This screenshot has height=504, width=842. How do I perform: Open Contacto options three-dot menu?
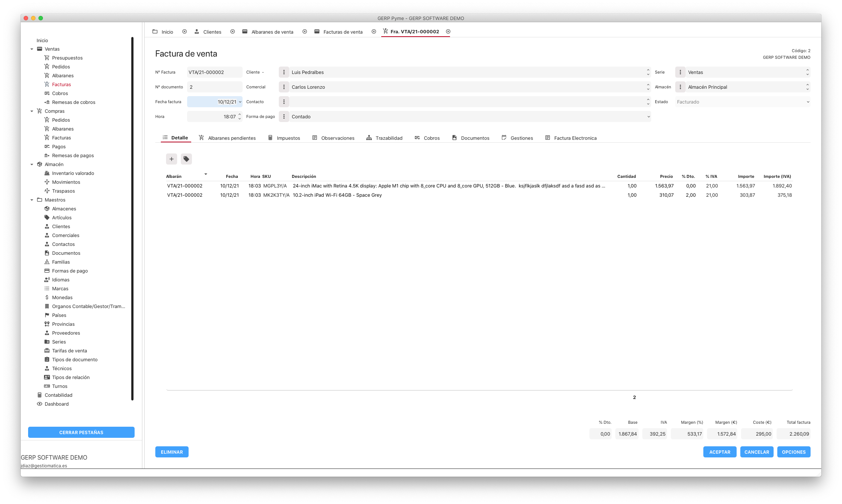tap(284, 102)
